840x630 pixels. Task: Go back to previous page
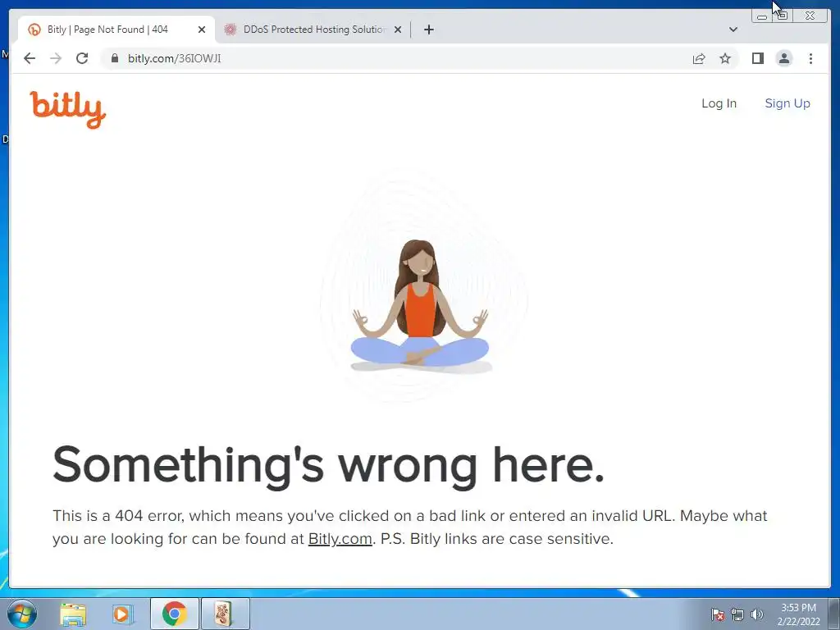[x=30, y=58]
